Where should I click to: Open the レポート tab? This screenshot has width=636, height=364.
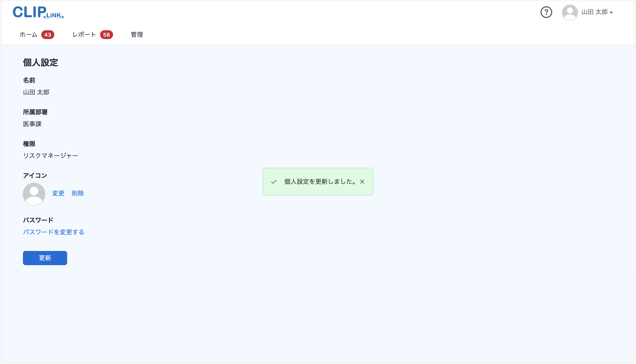[84, 34]
